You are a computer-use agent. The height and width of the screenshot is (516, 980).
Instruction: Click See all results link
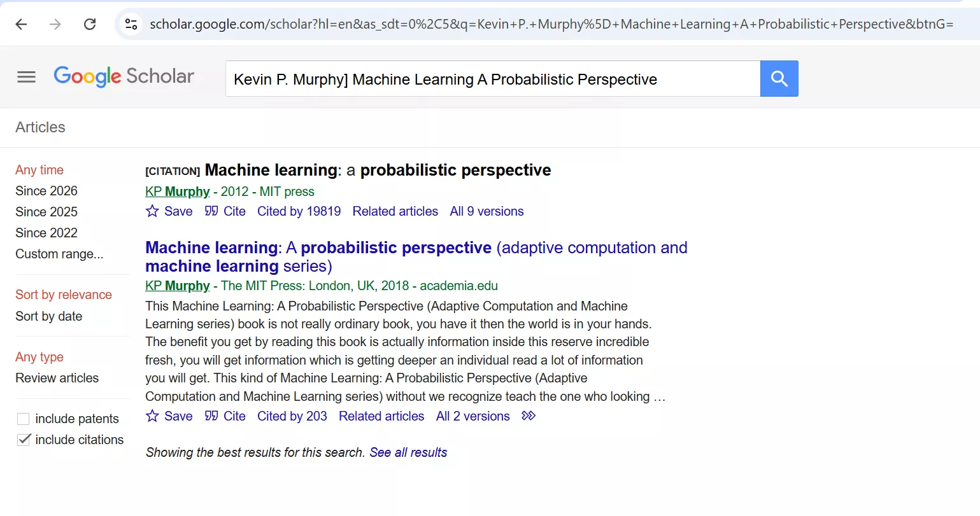(408, 452)
